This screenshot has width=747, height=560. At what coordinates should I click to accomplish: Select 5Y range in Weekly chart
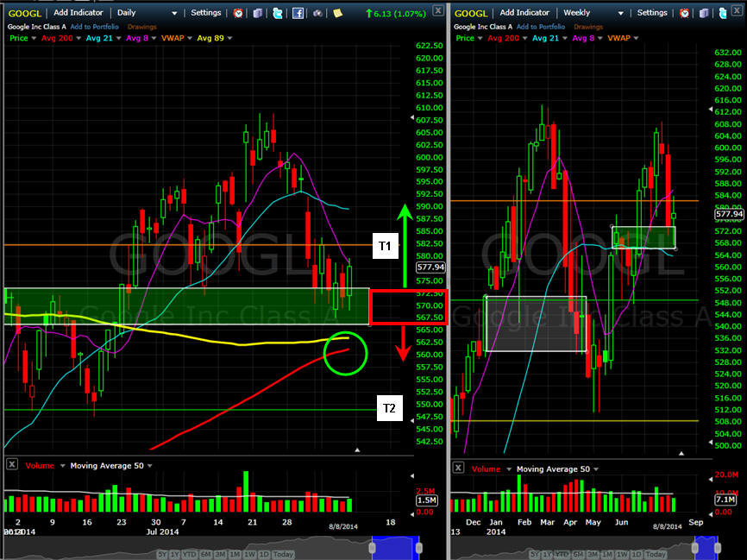pos(535,554)
